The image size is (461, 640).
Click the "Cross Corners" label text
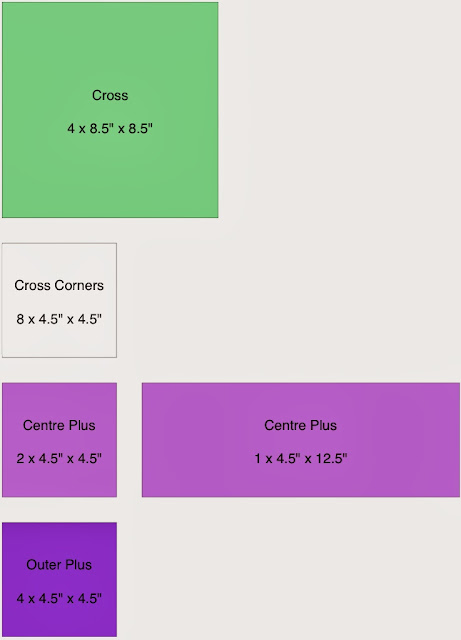tap(59, 285)
